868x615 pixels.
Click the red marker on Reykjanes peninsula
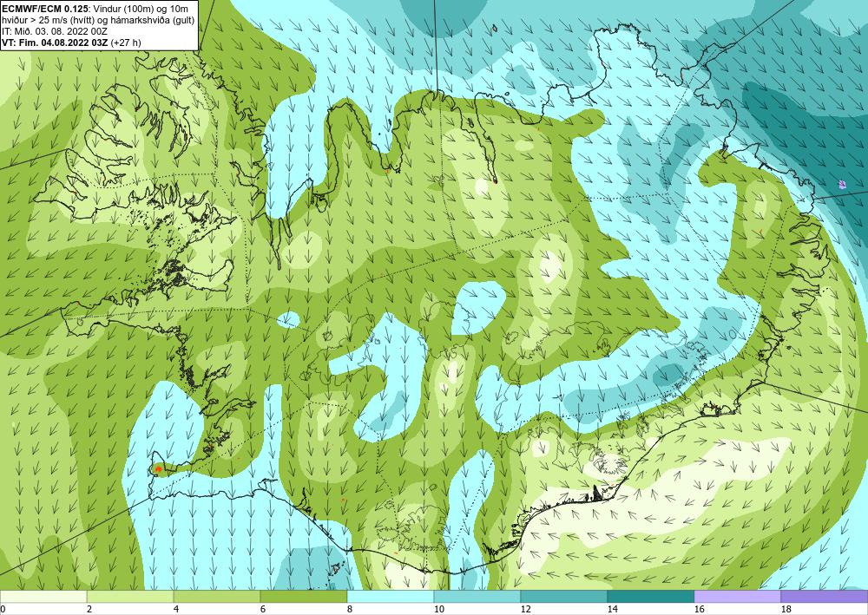[158, 469]
